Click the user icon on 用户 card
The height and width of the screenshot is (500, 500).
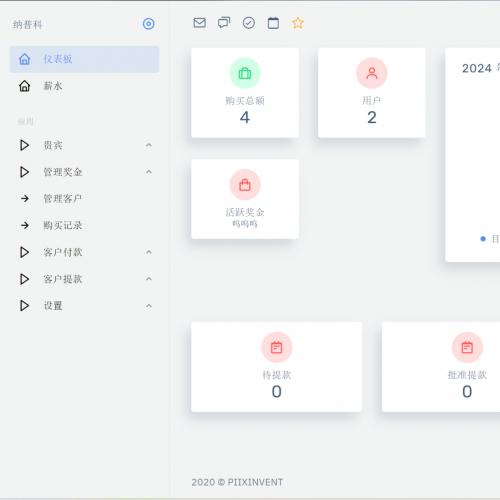click(372, 73)
